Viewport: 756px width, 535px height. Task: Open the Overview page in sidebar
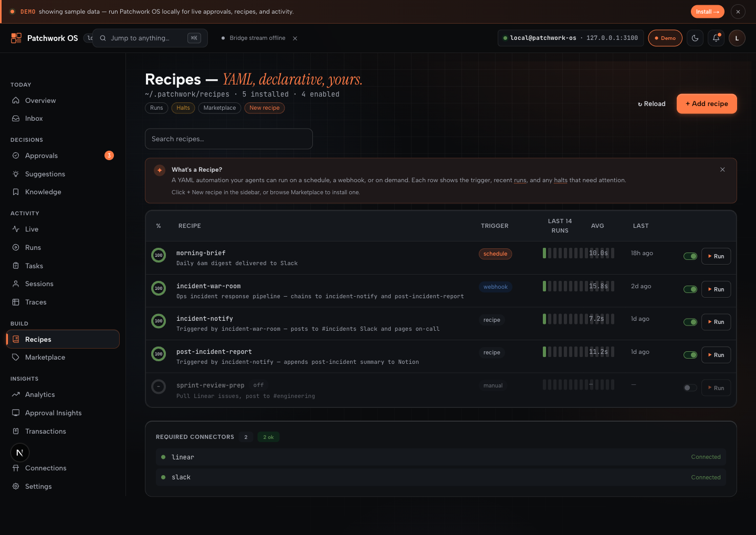tap(63, 100)
